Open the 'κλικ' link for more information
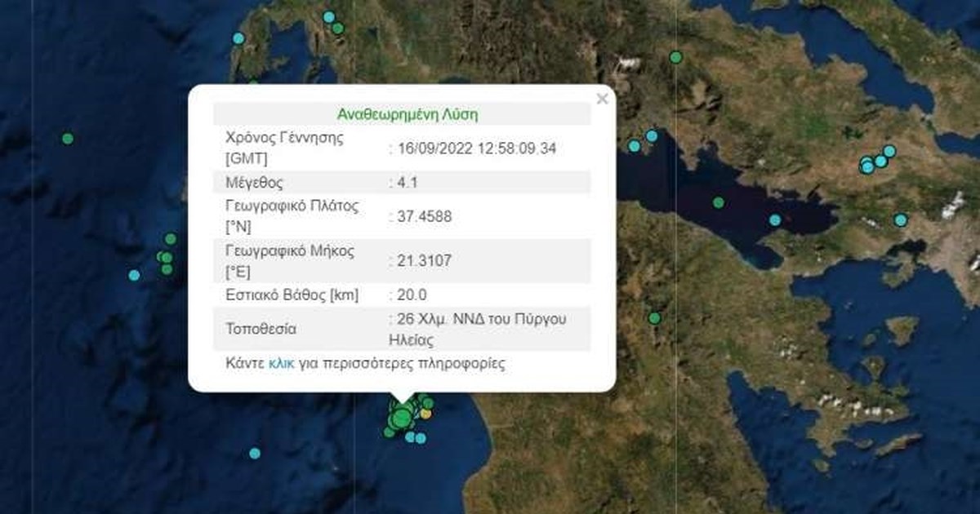The height and width of the screenshot is (514, 980). 281,364
